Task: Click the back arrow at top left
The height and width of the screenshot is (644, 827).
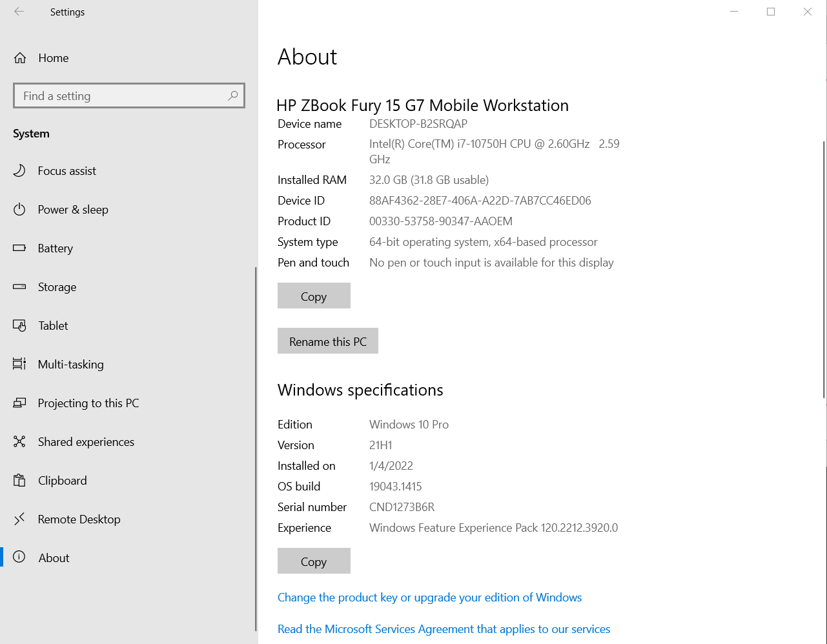Action: [19, 11]
